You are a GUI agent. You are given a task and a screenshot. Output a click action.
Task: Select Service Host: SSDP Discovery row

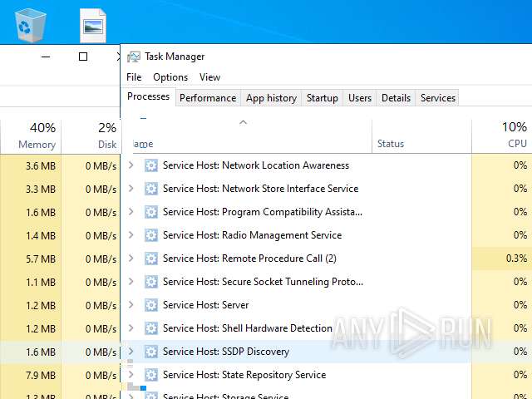click(327, 352)
